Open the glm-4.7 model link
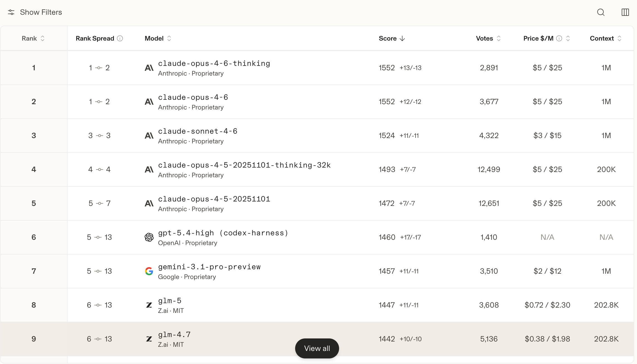 click(x=174, y=335)
